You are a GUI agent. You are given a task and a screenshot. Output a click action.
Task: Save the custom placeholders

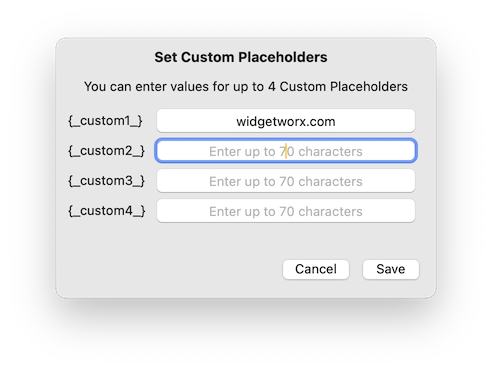(x=391, y=269)
